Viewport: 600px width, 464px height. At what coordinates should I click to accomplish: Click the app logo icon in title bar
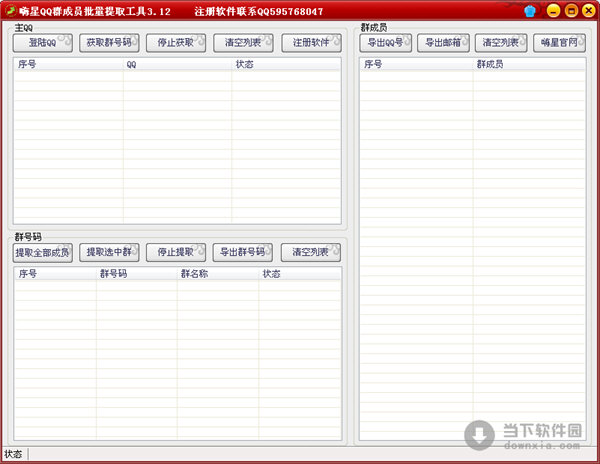pyautogui.click(x=10, y=11)
